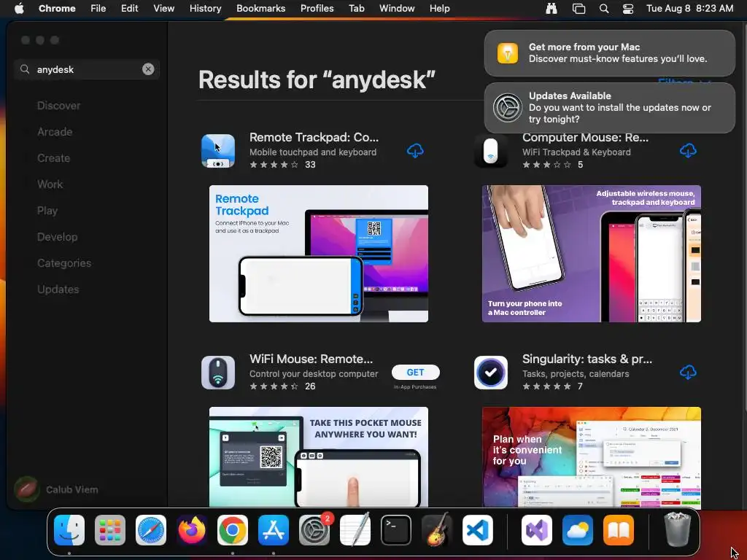View the Remote Trackpad screenshot preview
Viewport: 747px width, 560px height.
[319, 254]
